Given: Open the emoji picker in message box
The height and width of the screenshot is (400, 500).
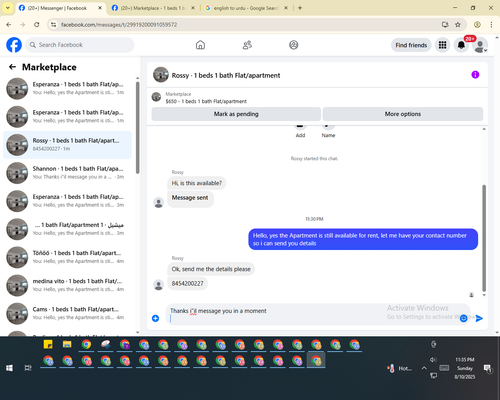Looking at the screenshot, I should point(463,318).
